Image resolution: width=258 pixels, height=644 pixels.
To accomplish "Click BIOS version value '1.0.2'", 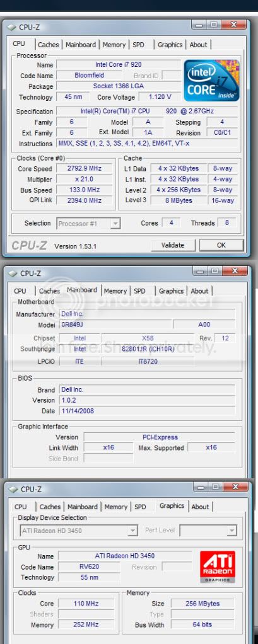I will pos(148,400).
